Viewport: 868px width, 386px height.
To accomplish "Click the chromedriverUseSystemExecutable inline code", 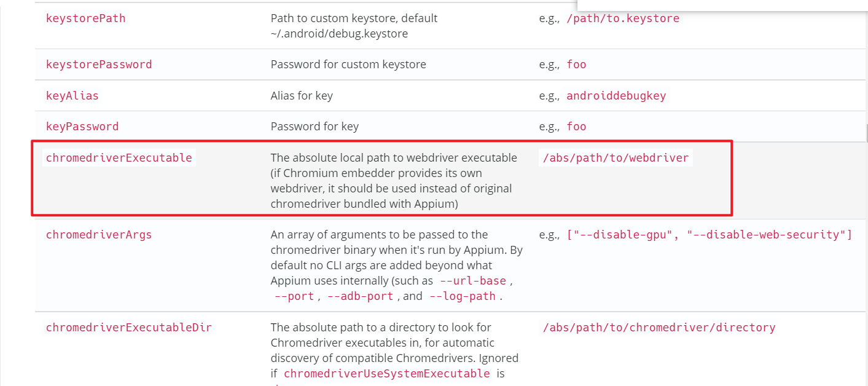I will pyautogui.click(x=387, y=374).
